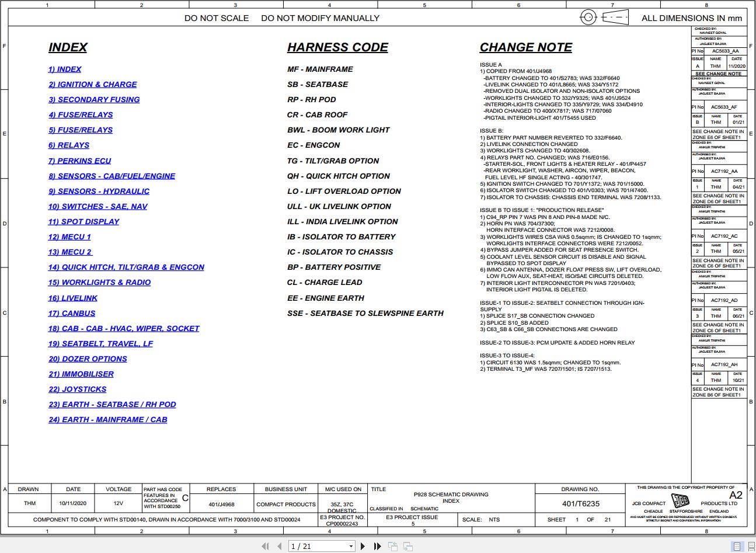Select the previous view history icon
This screenshot has height=553, width=756.
click(394, 546)
